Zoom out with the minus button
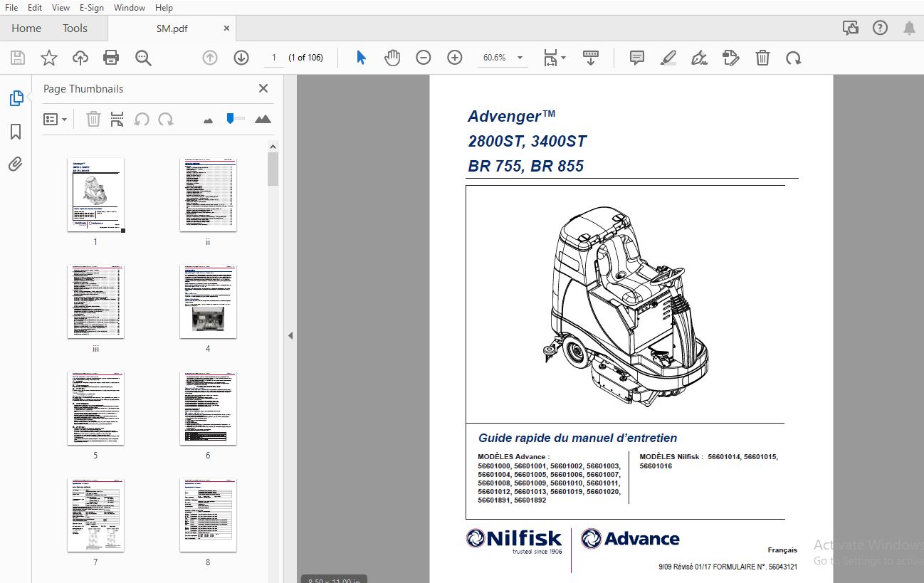924x583 pixels. click(x=424, y=58)
